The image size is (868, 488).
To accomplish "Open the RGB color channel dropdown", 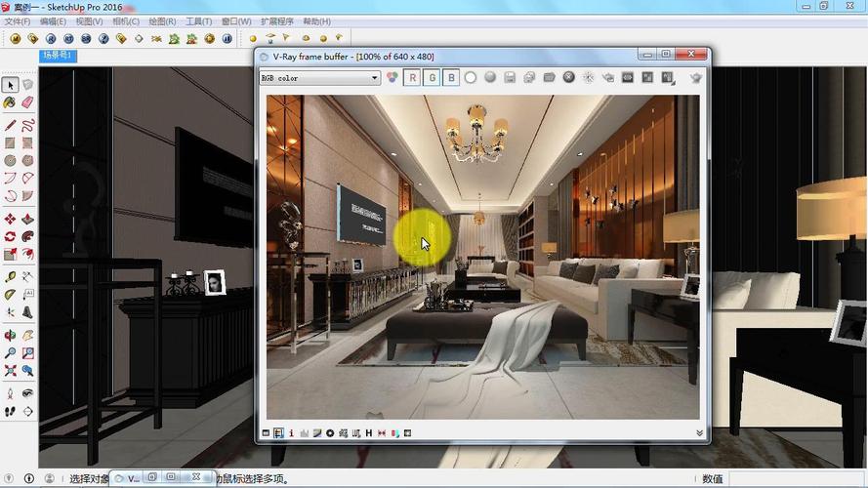I will [320, 78].
